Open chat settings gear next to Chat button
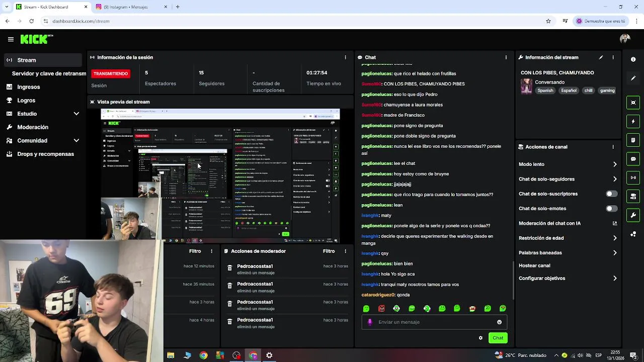This screenshot has width=644, height=362. pos(480,338)
